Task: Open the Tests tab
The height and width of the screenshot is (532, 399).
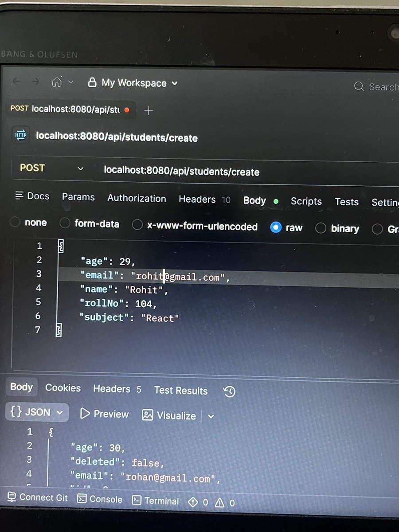Action: pyautogui.click(x=347, y=202)
